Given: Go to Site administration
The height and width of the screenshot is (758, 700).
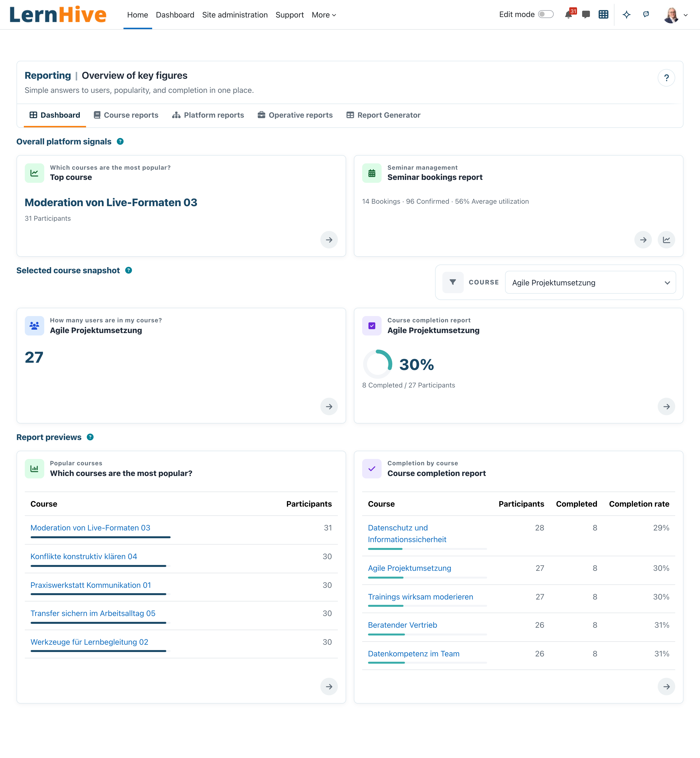Looking at the screenshot, I should click(x=235, y=15).
